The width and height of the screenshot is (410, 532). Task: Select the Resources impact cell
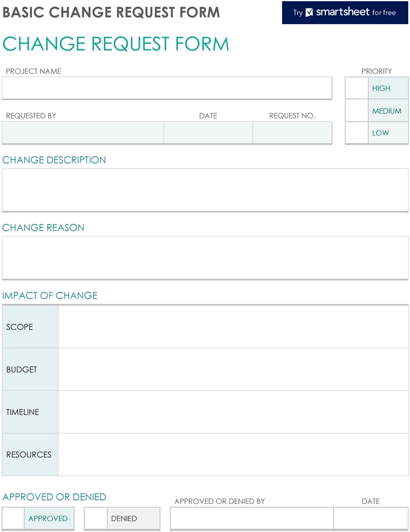tap(233, 454)
